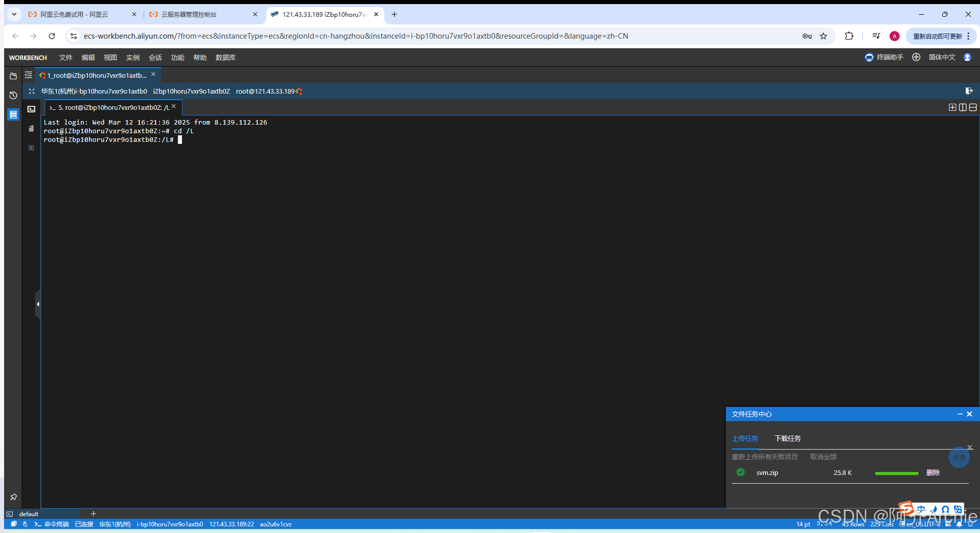This screenshot has width=980, height=533.
Task: Open the file document icon in inner sidebar
Action: tap(32, 129)
